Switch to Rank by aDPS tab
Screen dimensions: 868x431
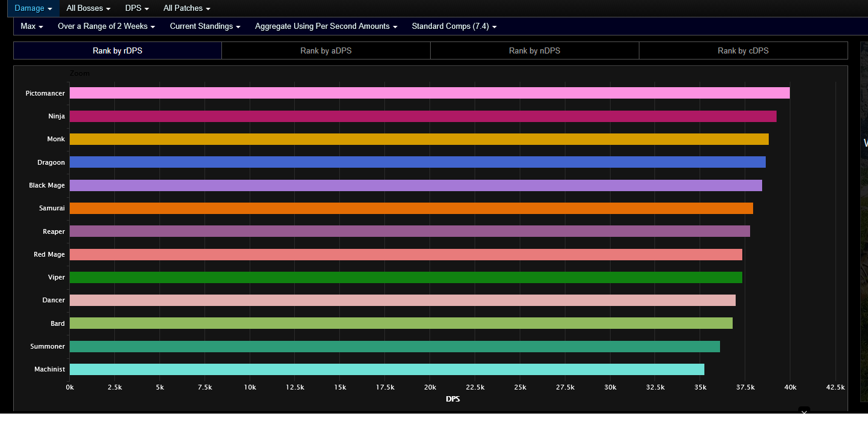tap(326, 50)
